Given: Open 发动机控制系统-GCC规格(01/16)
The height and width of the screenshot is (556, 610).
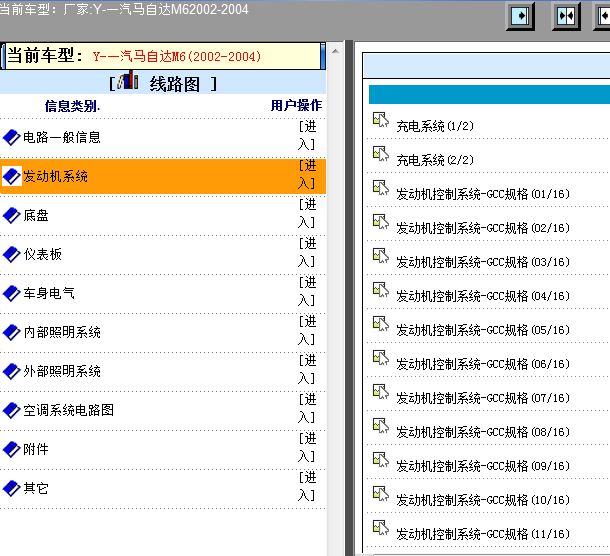Looking at the screenshot, I should tap(483, 194).
